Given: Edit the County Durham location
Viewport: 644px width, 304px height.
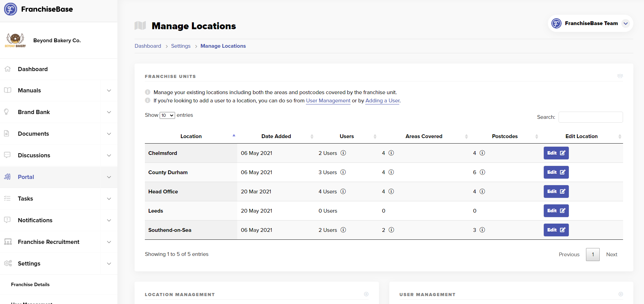Looking at the screenshot, I should coord(556,172).
